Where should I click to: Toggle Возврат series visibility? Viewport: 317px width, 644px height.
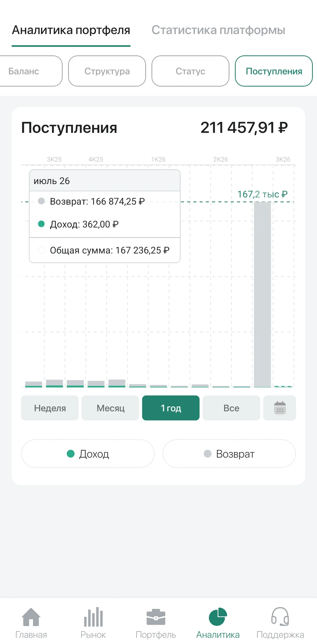click(x=229, y=454)
